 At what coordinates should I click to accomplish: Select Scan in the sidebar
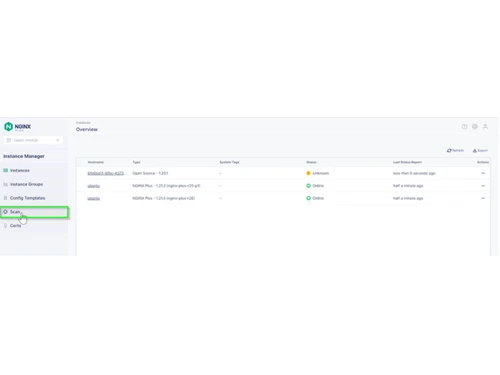pos(34,212)
